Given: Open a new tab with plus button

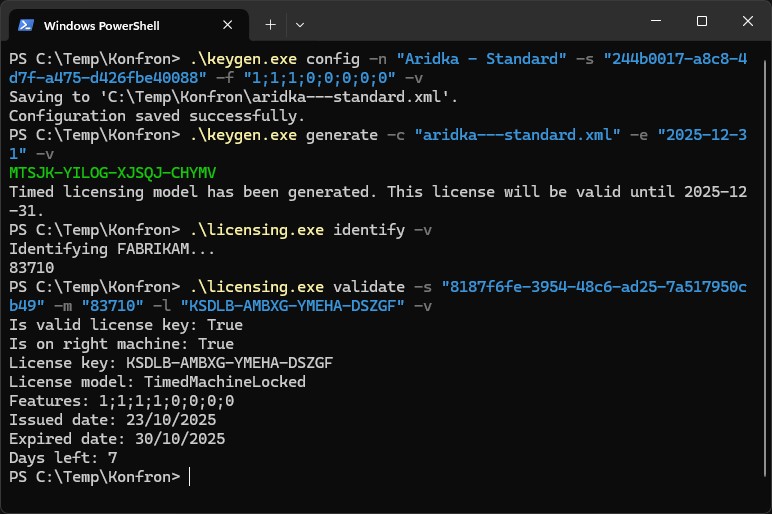Looking at the screenshot, I should (x=270, y=24).
